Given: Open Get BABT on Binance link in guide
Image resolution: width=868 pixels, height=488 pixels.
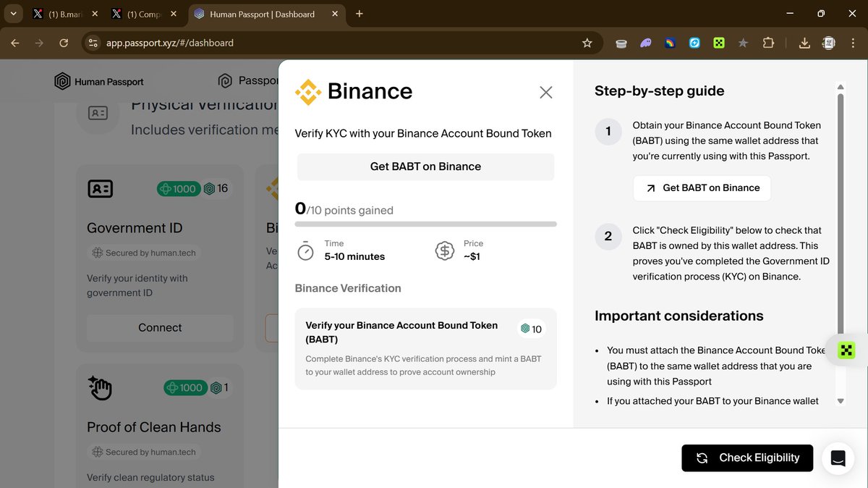Looking at the screenshot, I should coord(702,188).
